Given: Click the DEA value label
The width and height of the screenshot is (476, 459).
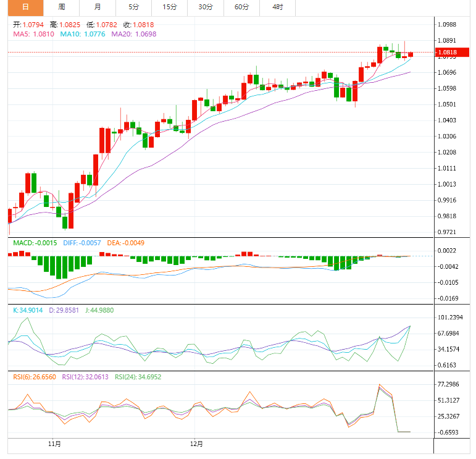Looking at the screenshot, I should pyautogui.click(x=125, y=243).
